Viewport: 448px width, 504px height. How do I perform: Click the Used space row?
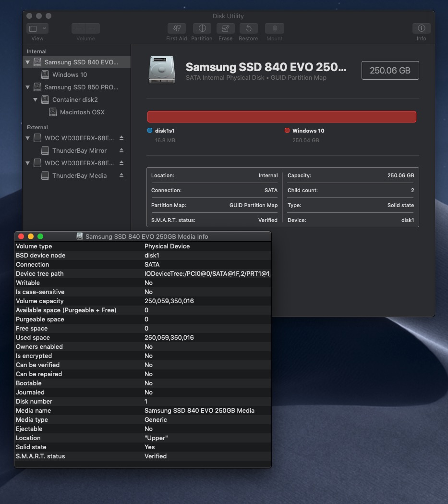click(x=143, y=337)
